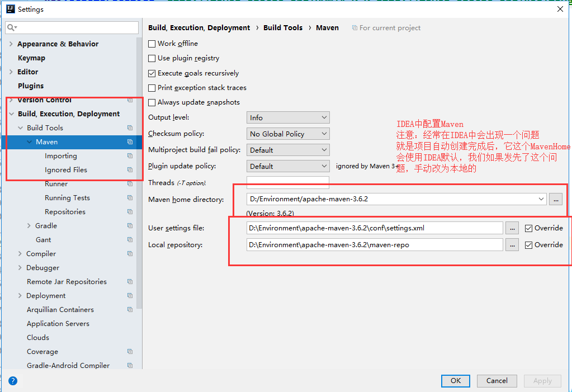The width and height of the screenshot is (572, 392).
Task: Expand the Editor tree node
Action: [x=11, y=72]
